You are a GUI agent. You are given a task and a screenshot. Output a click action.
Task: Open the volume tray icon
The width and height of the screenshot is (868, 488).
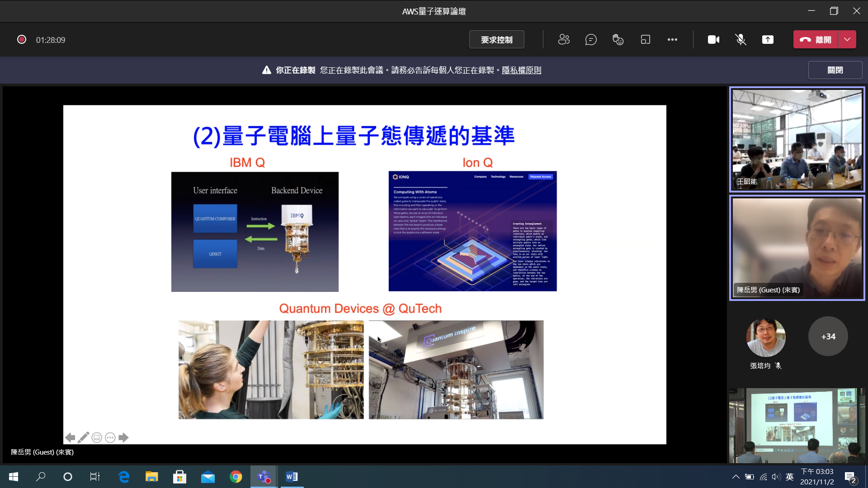tap(776, 477)
